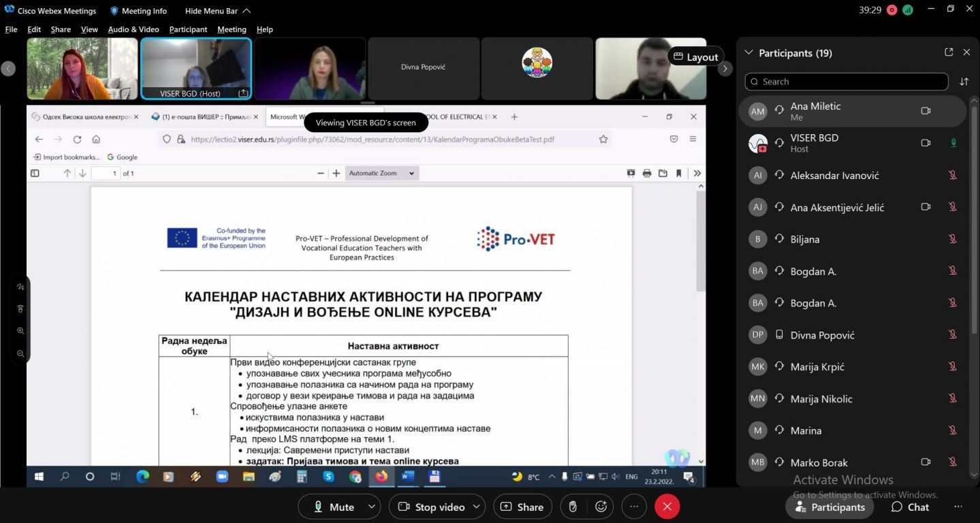The image size is (980, 523).
Task: Open the more options ellipsis button
Action: click(x=634, y=507)
